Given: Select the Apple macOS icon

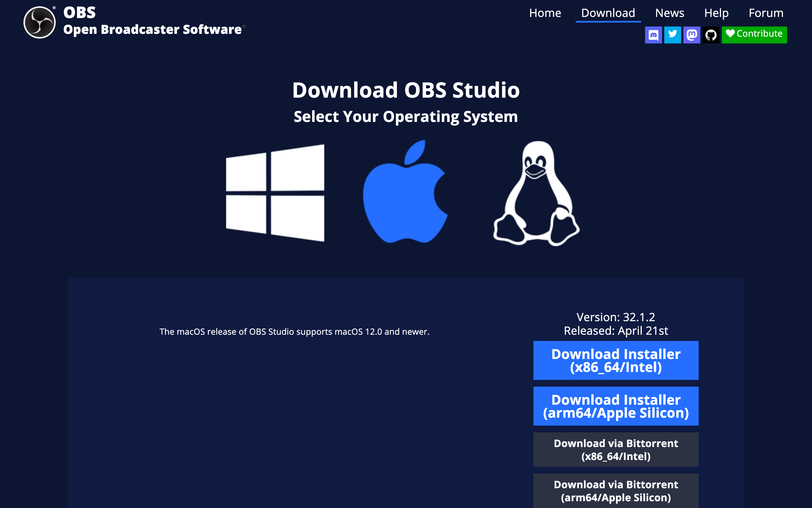Looking at the screenshot, I should pyautogui.click(x=405, y=192).
